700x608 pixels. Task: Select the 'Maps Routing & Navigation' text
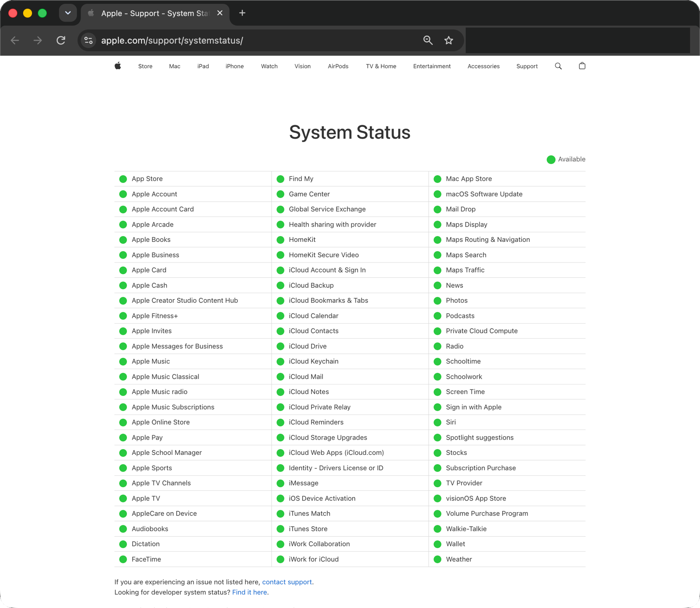488,240
